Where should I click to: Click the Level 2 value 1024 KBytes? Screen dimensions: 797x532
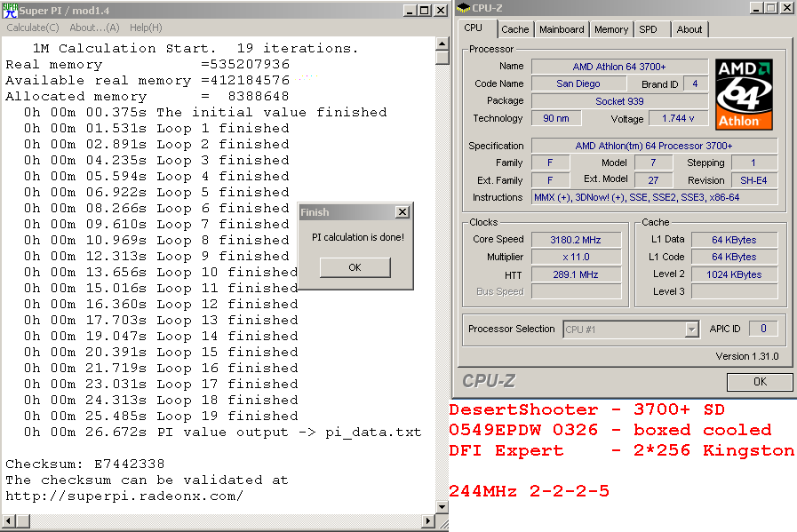735,274
